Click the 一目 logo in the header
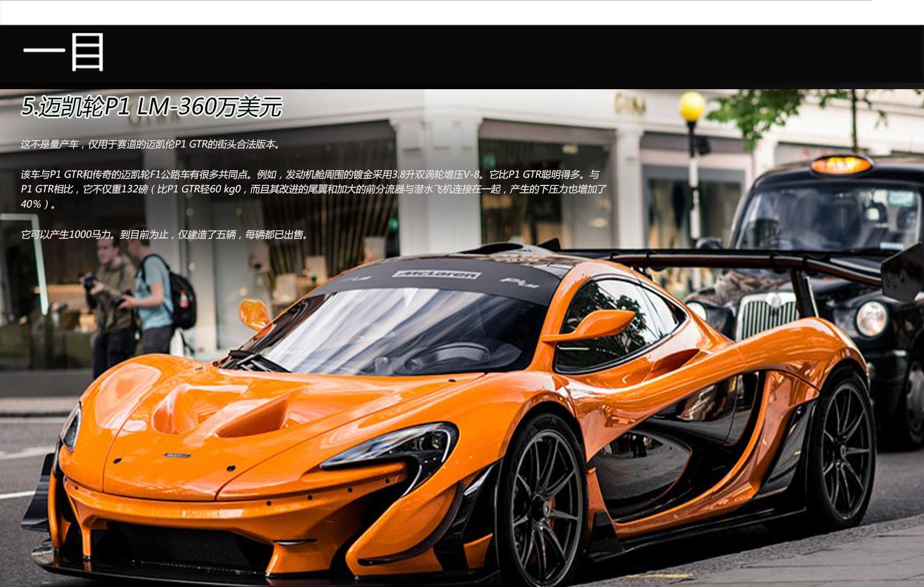 pyautogui.click(x=64, y=52)
